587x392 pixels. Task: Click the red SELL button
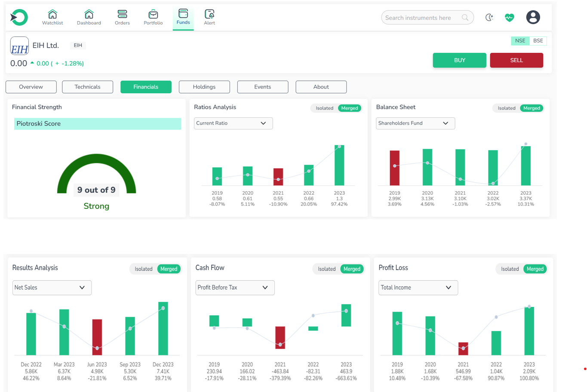tap(516, 60)
